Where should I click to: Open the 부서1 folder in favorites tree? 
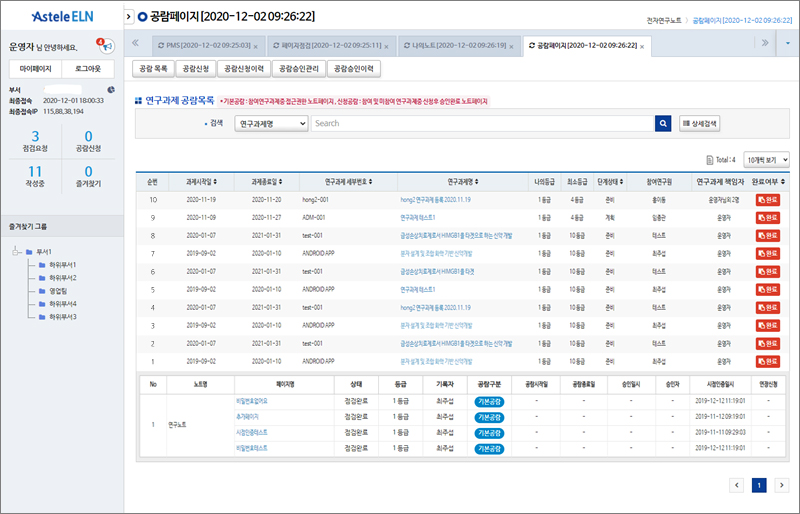coord(44,251)
